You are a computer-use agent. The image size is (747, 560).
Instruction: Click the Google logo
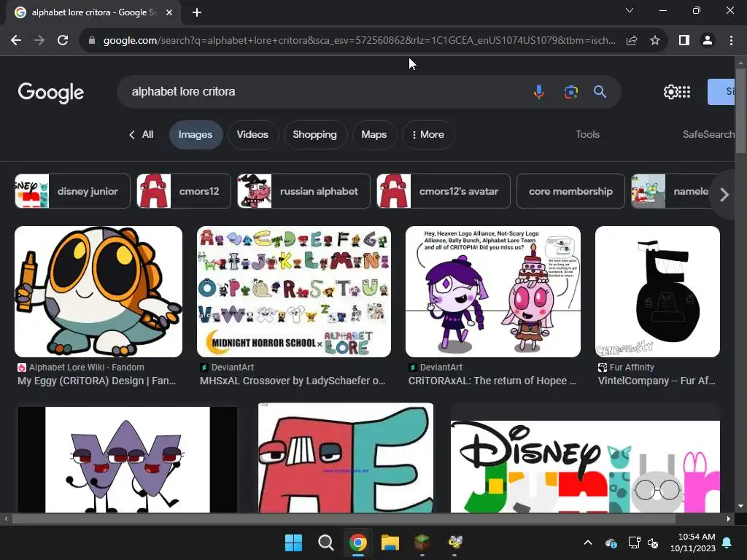tap(51, 93)
